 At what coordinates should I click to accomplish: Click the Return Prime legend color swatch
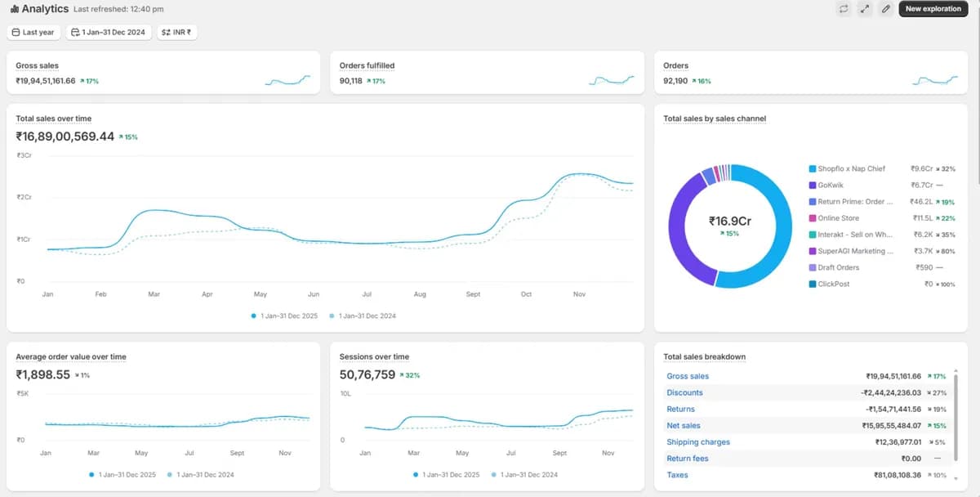point(812,201)
